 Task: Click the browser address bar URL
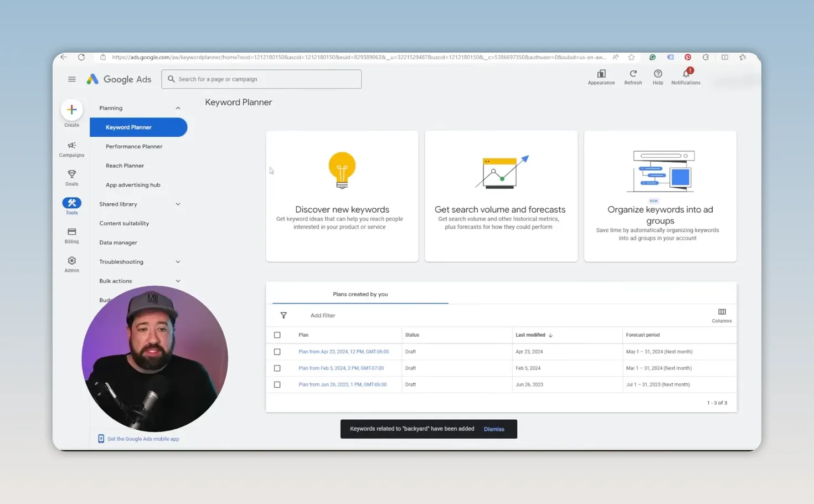[359, 57]
